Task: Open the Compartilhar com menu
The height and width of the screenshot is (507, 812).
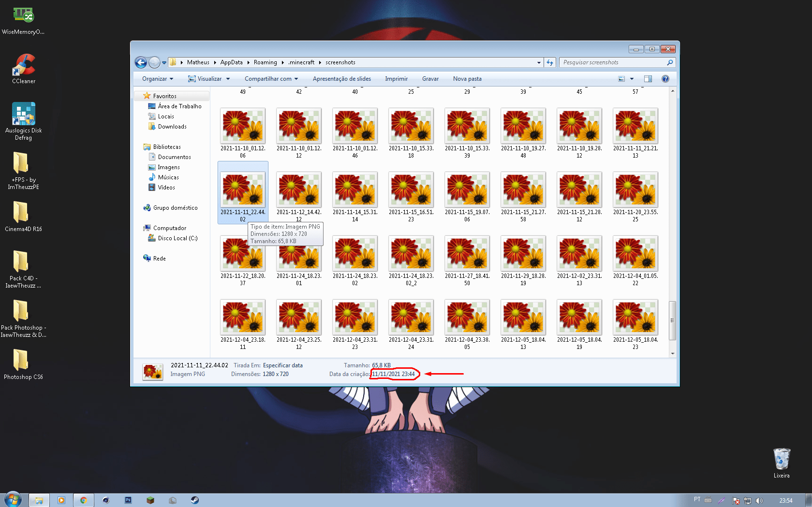Action: 271,79
